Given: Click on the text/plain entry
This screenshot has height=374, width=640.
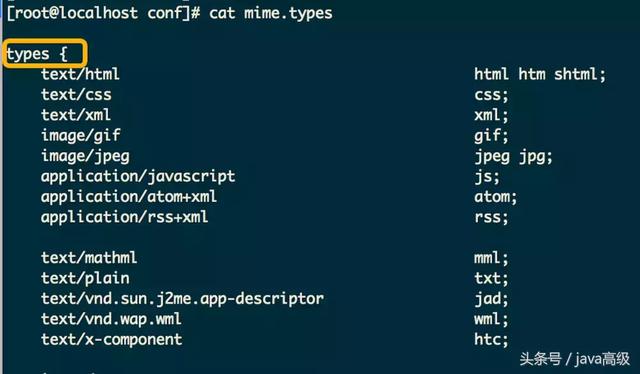Looking at the screenshot, I should pyautogui.click(x=85, y=278).
